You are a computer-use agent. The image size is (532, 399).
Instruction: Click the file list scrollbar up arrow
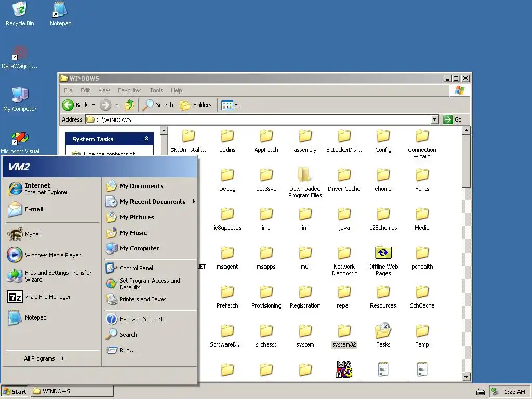(466, 130)
